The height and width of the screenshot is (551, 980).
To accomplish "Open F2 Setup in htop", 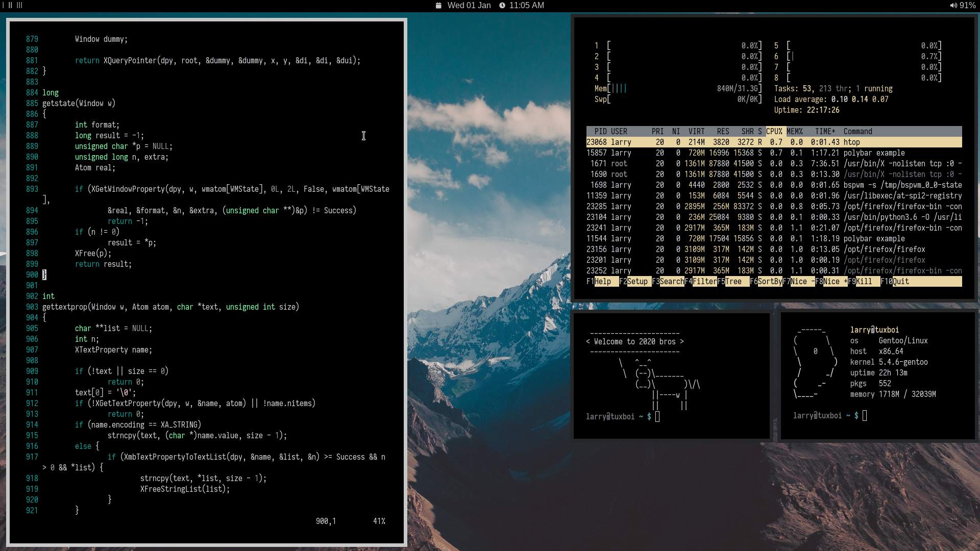I will click(x=636, y=282).
